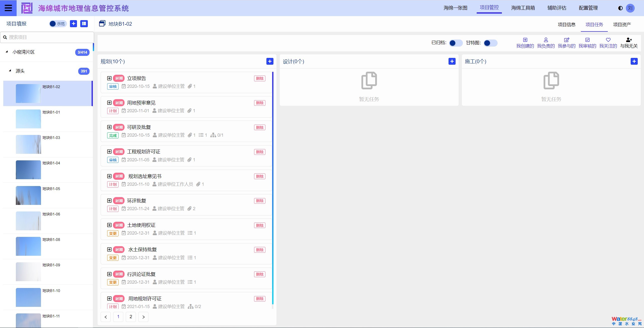Go to page 2 of tasks

point(131,317)
